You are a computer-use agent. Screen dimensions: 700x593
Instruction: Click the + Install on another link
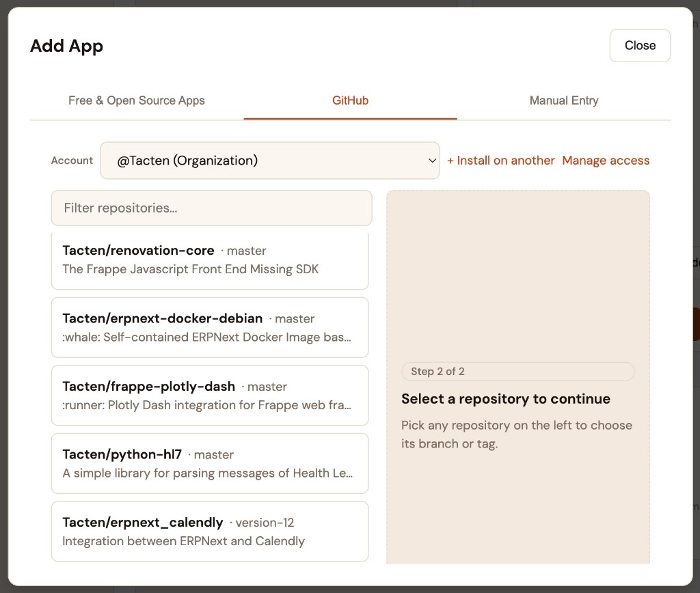point(501,161)
